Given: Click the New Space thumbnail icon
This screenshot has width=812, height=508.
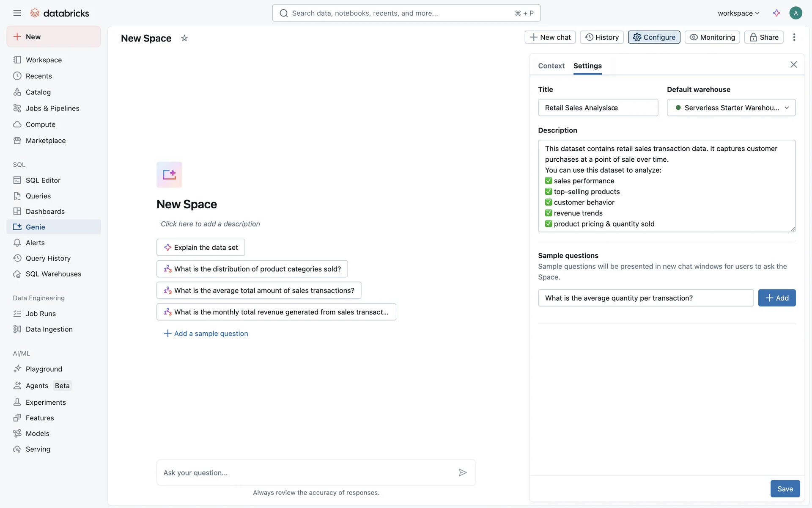Looking at the screenshot, I should coord(169,174).
